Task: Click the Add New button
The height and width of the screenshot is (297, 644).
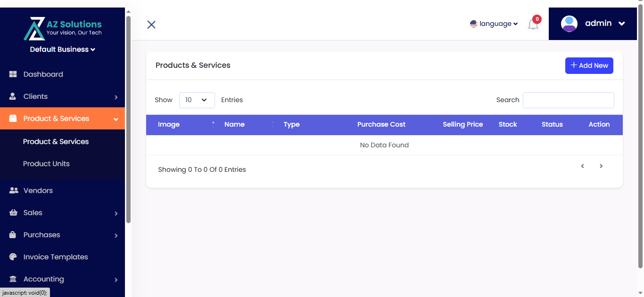Action: [589, 65]
